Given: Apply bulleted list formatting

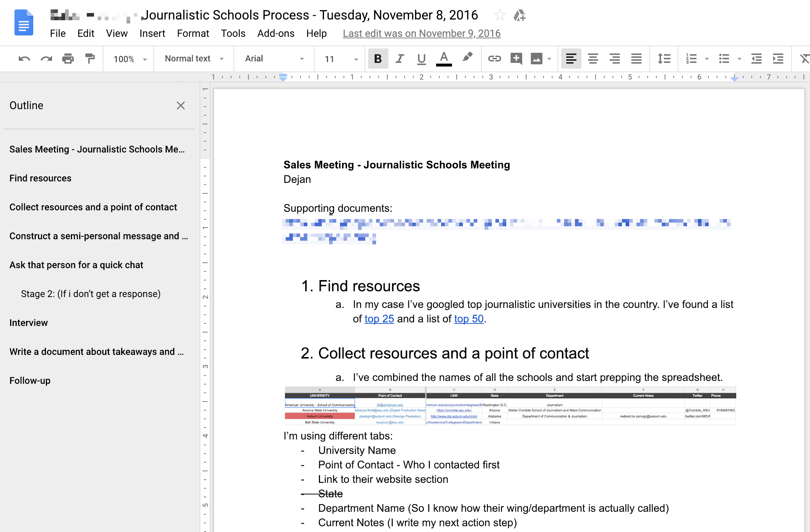Looking at the screenshot, I should tap(724, 59).
